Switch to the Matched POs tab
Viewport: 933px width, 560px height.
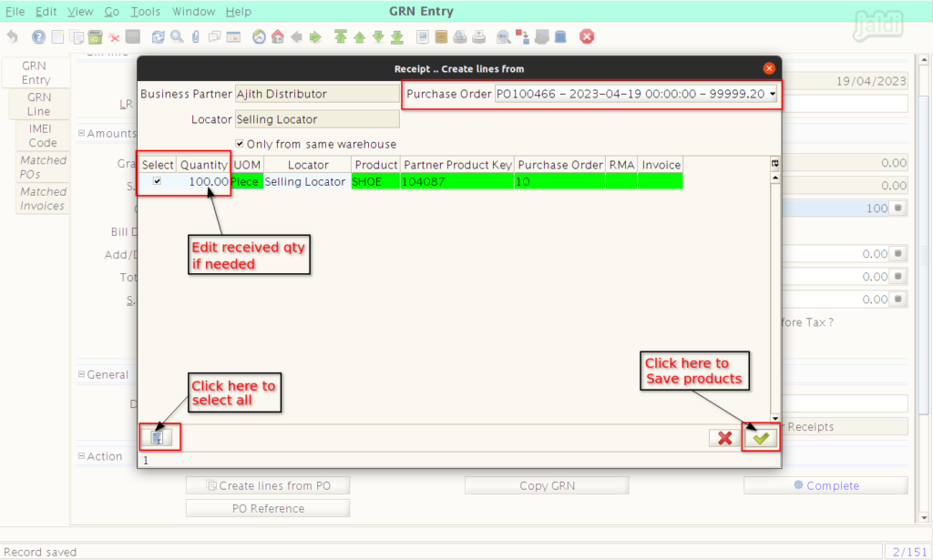[x=42, y=167]
